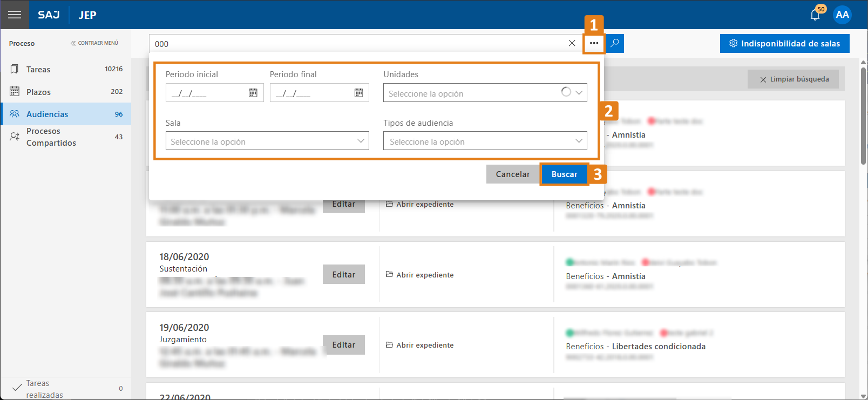This screenshot has height=400, width=868.
Task: Click Abrir expediente in the partially hidden row
Action: [419, 204]
